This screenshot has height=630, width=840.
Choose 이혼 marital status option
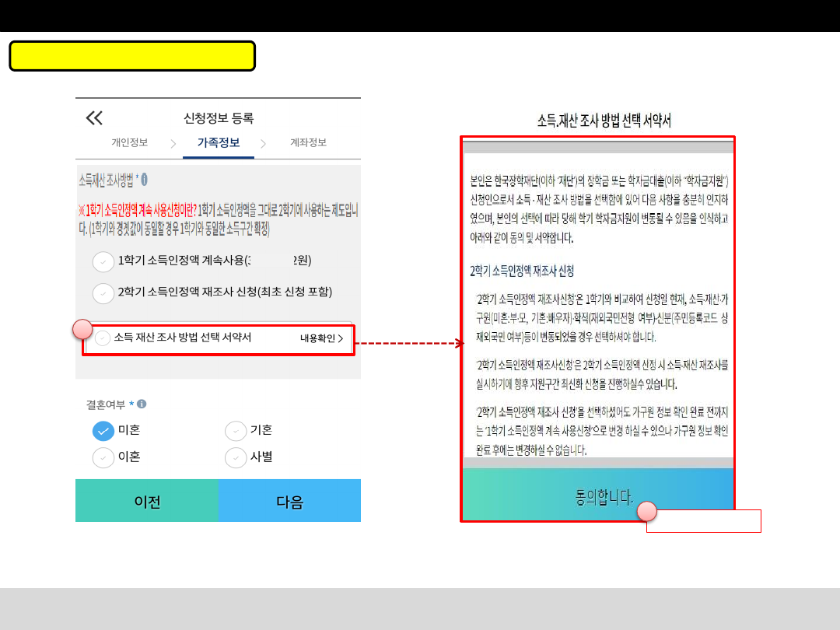click(103, 458)
